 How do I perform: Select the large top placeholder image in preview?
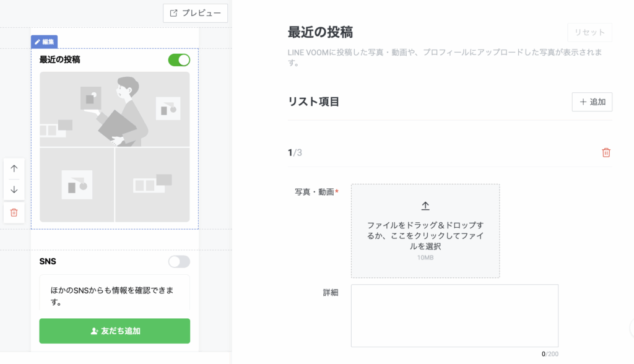tap(115, 109)
